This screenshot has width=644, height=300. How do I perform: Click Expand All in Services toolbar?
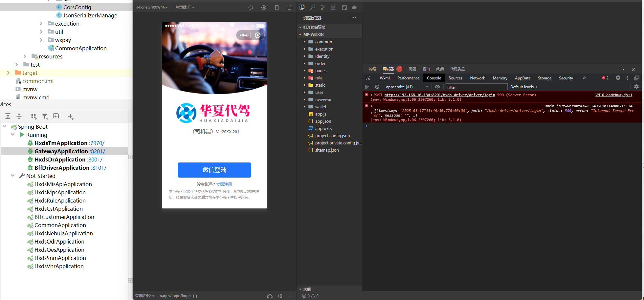(x=8, y=116)
